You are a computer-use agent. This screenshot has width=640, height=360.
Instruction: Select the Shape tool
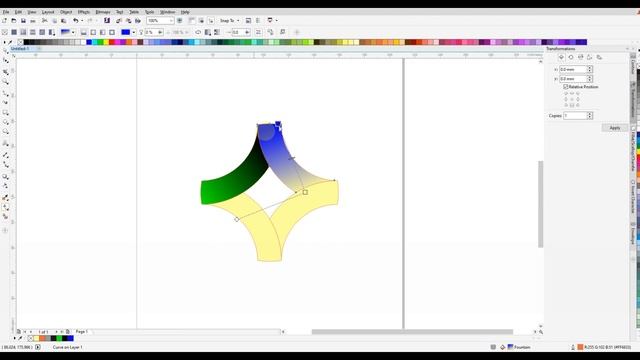point(6,60)
